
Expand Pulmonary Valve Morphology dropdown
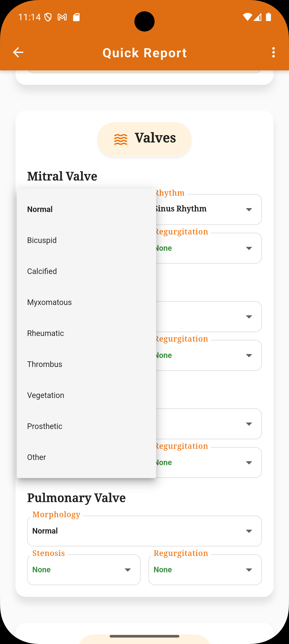tap(144, 531)
